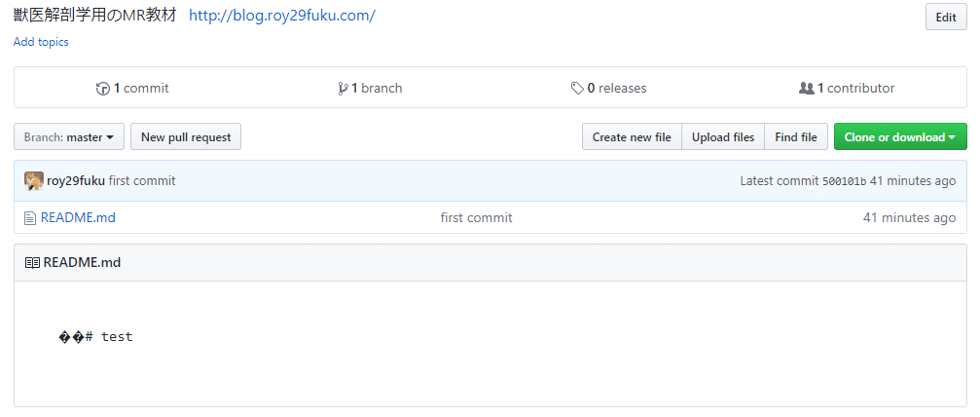Click first commit message in README.md row
Viewport: 980px width, 417px height.
[476, 218]
